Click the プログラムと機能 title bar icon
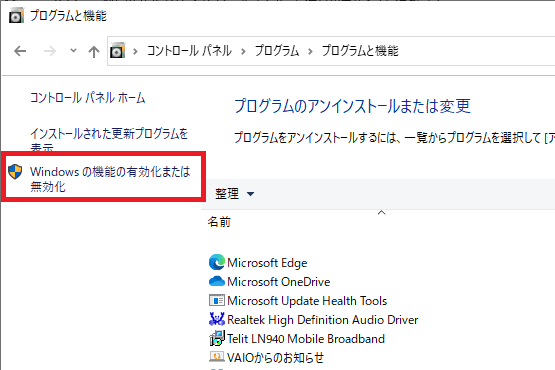This screenshot has width=555, height=370. click(x=16, y=16)
